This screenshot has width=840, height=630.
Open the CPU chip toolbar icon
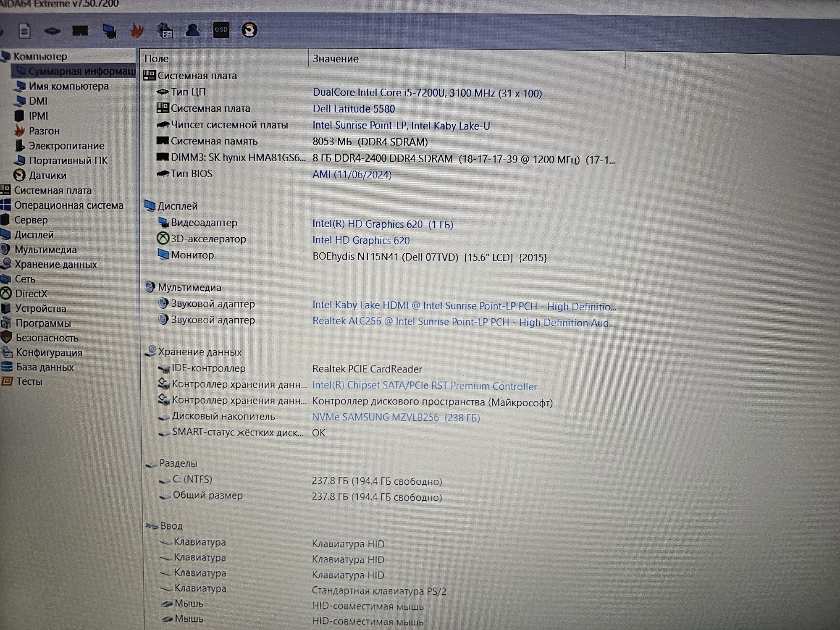(x=52, y=31)
